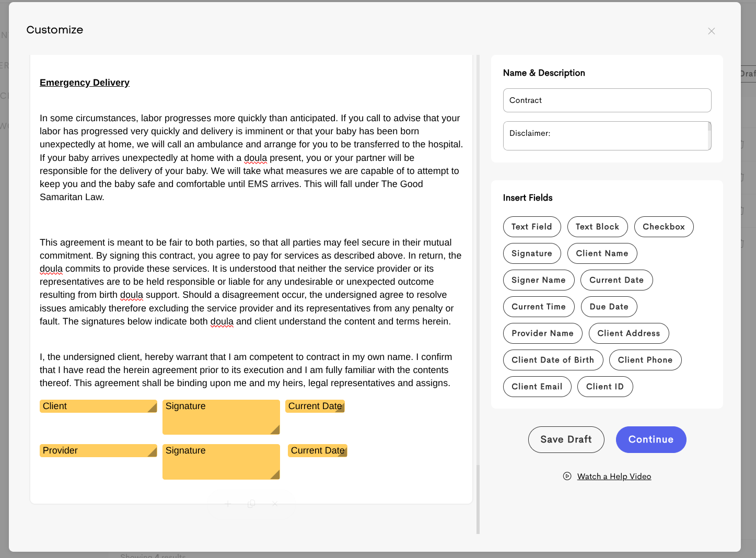Insert the Client Name field
The height and width of the screenshot is (558, 756).
coord(602,253)
